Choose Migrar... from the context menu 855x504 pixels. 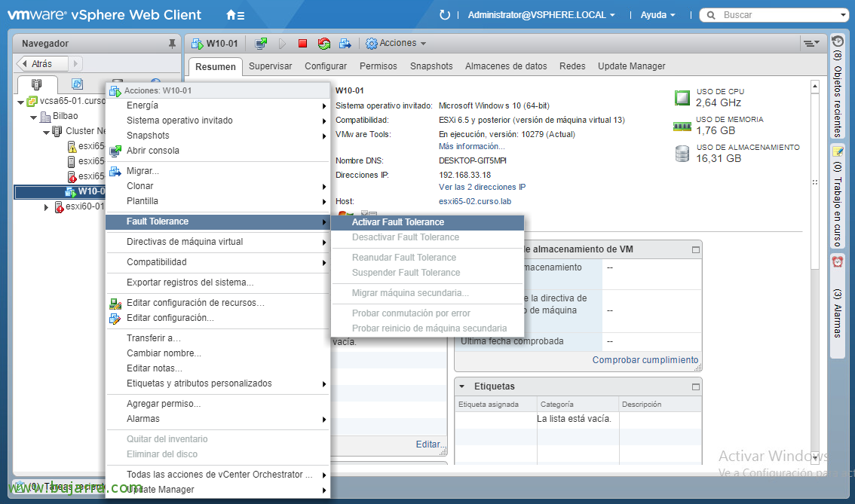(218, 171)
